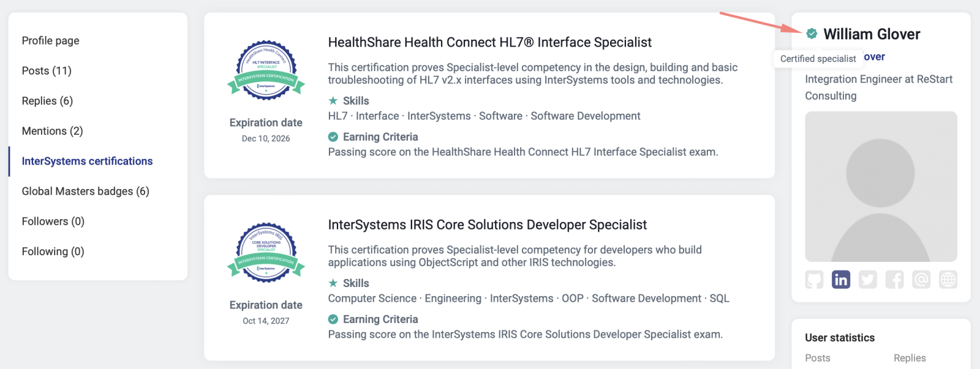
Task: Click the email at-sign icon
Action: (921, 280)
